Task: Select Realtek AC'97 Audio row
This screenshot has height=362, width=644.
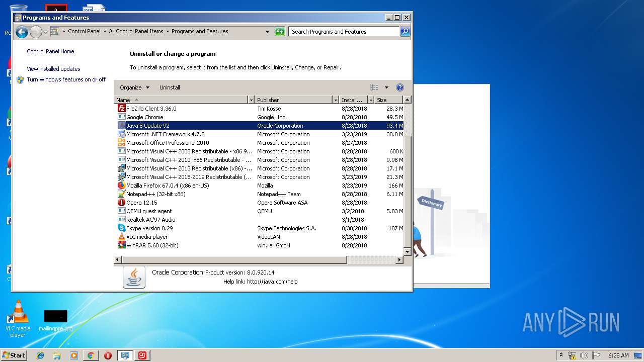Action: (259, 220)
